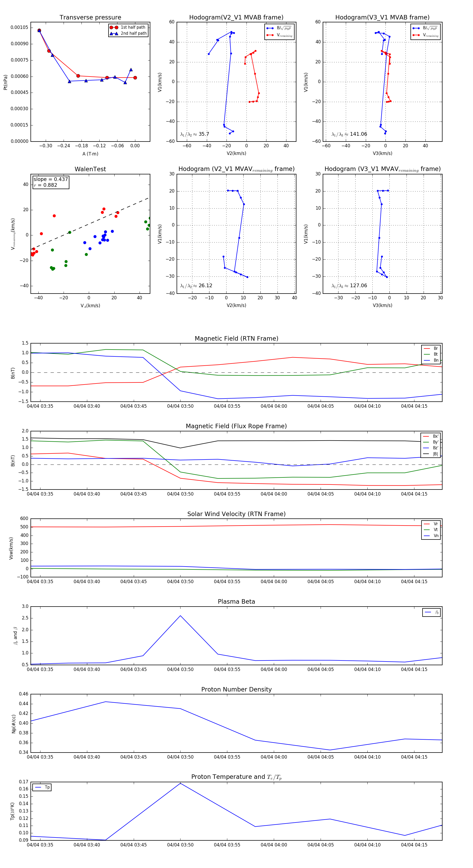Click the 'Magnetic Field (RTN Frame)' title
Image resolution: width=473 pixels, height=868 pixels.
tap(236, 339)
